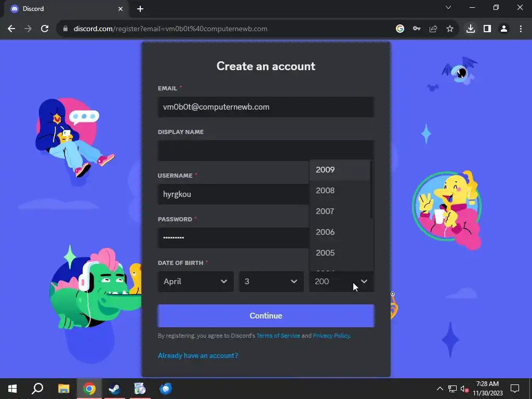Image resolution: width=532 pixels, height=399 pixels.
Task: Choose 2005 from the year list
Action: click(x=340, y=253)
